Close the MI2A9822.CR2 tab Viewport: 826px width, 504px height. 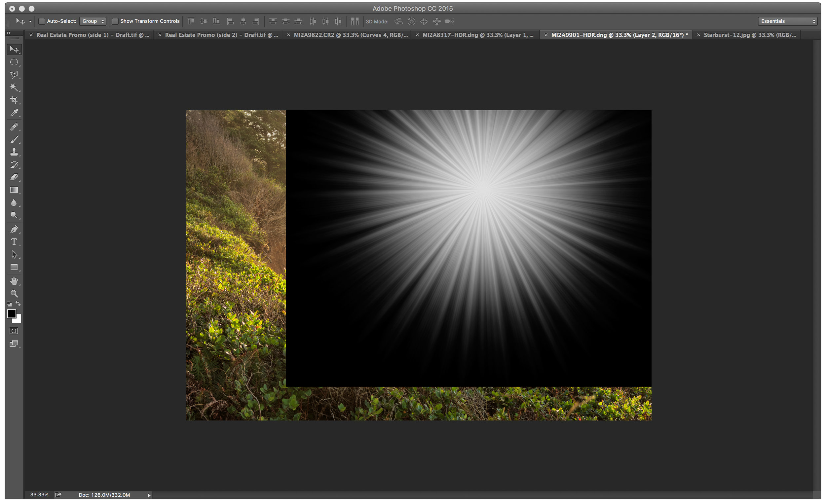pyautogui.click(x=288, y=35)
